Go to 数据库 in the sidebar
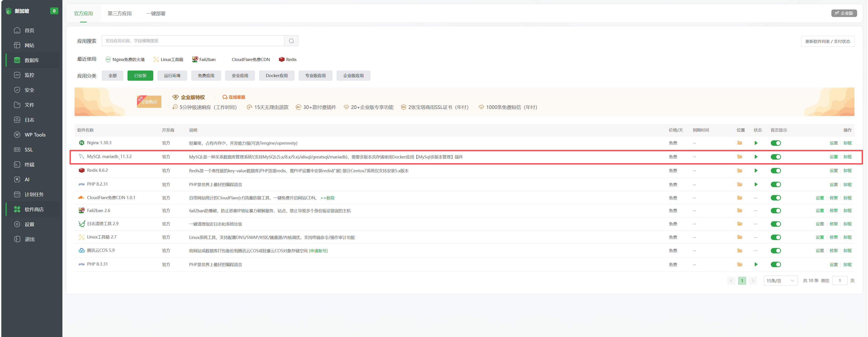This screenshot has height=337, width=868. click(x=32, y=60)
